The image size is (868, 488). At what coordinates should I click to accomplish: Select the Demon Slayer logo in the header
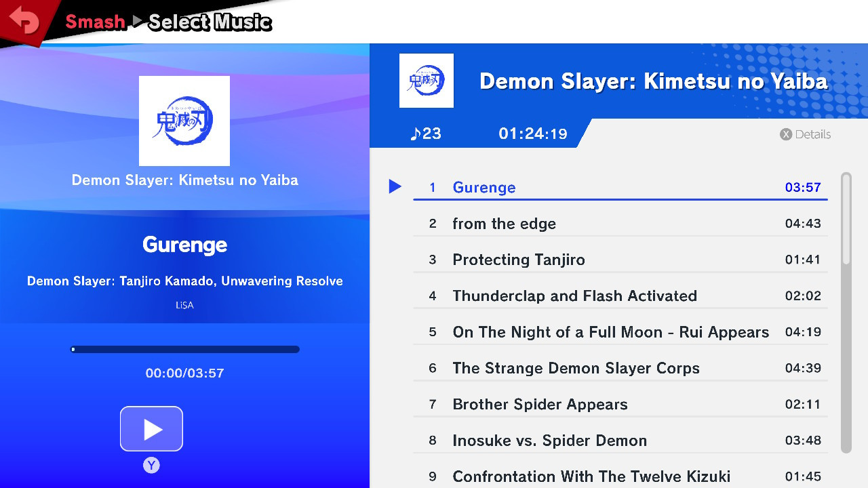426,81
